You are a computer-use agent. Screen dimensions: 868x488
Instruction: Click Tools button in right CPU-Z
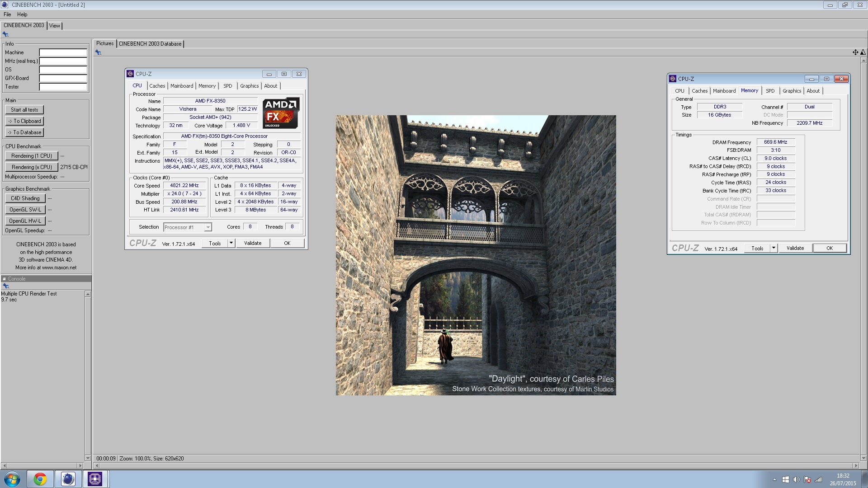(x=757, y=248)
